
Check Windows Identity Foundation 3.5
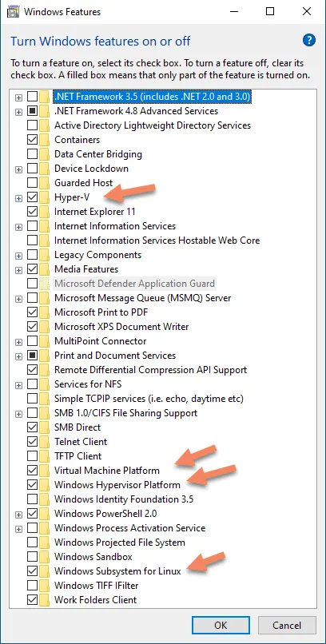tap(32, 499)
